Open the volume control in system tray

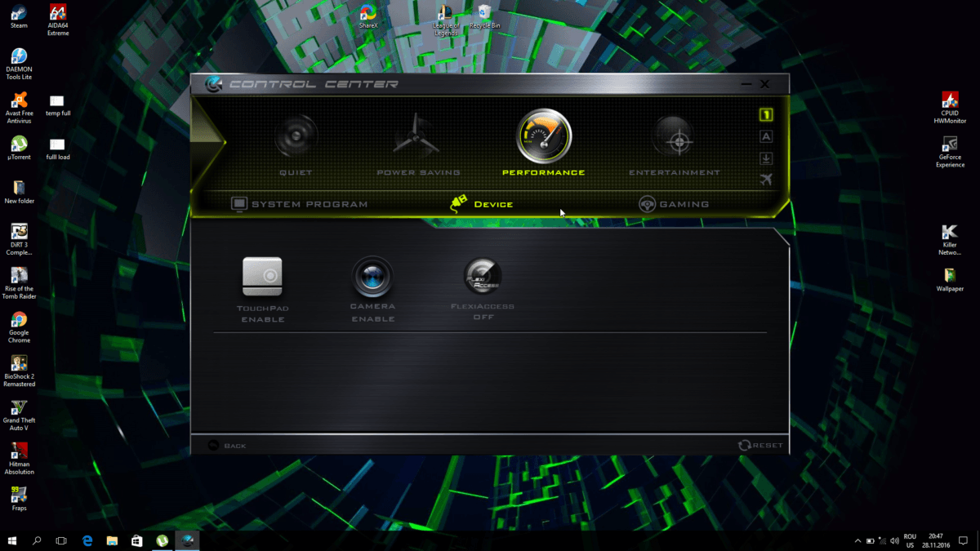[894, 540]
